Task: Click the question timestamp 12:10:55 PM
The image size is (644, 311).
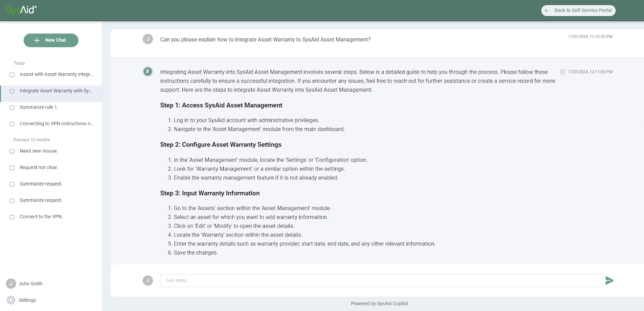Action: 590,37
